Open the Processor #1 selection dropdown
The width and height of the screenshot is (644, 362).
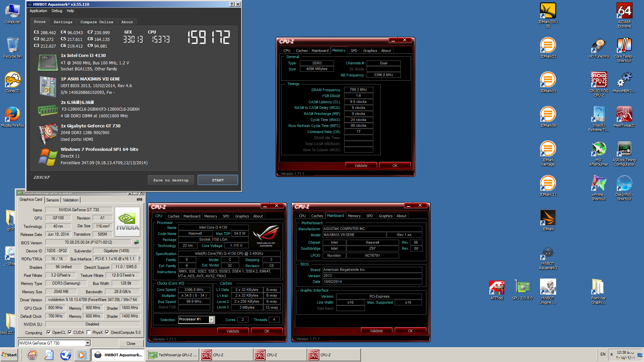click(211, 319)
